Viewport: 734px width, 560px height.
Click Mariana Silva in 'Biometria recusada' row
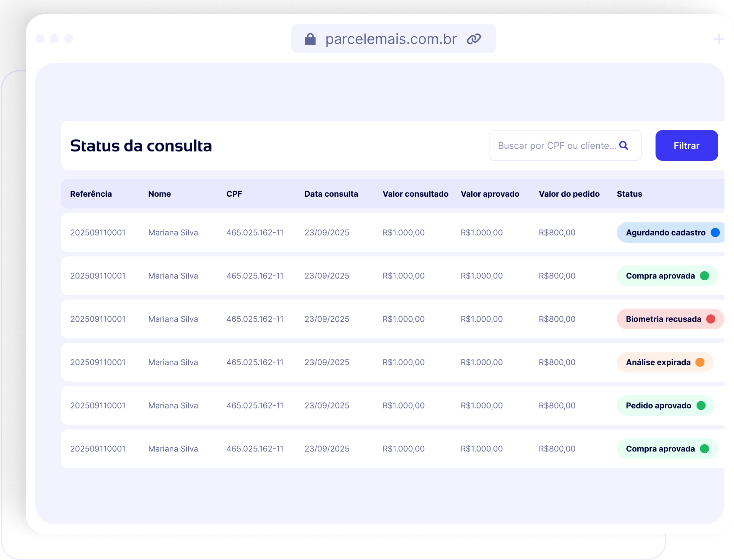point(173,319)
